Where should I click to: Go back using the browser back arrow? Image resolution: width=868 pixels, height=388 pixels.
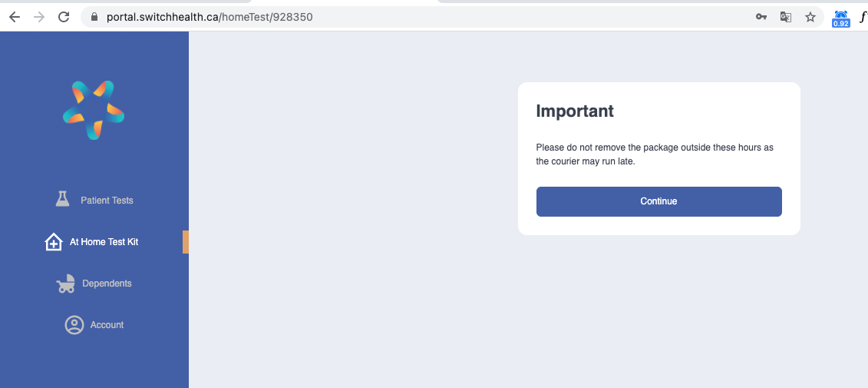point(15,17)
